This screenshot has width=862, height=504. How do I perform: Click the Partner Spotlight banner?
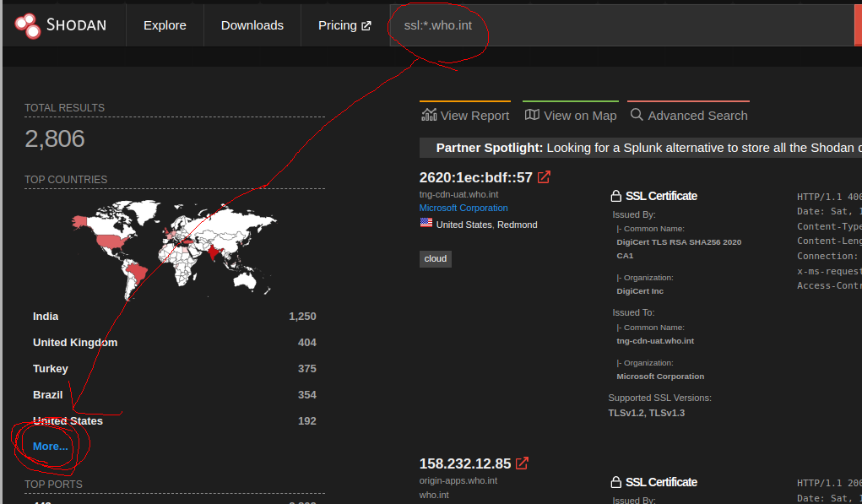point(641,148)
